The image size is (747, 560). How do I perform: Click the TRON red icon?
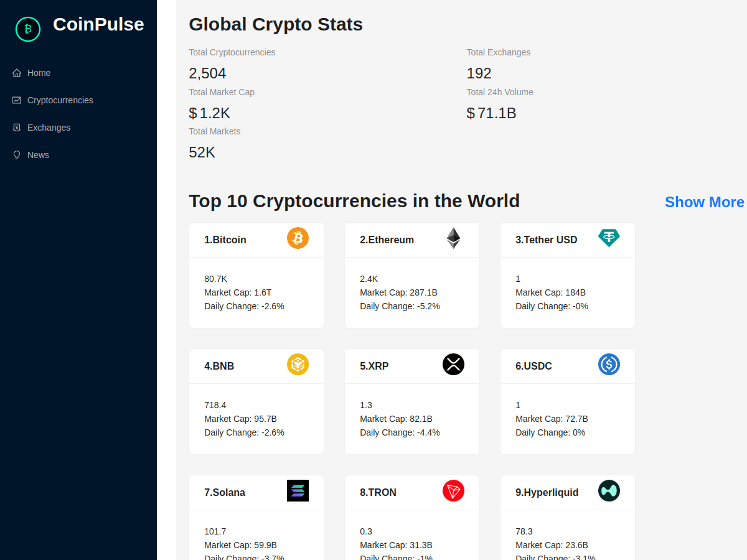[453, 490]
